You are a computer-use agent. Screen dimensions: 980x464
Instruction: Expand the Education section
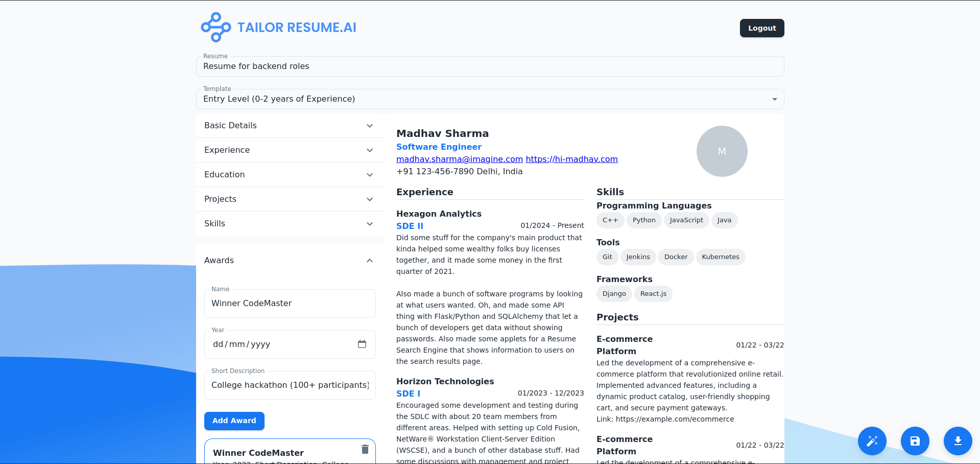290,175
